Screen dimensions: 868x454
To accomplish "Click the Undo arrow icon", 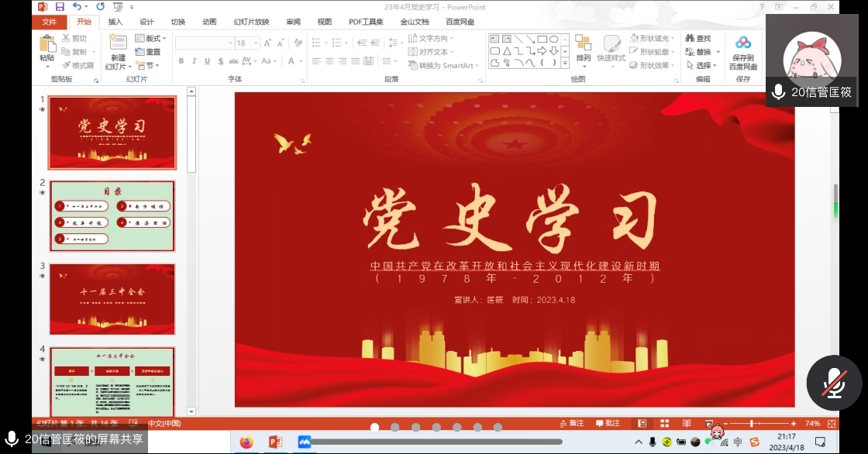I will tap(77, 7).
